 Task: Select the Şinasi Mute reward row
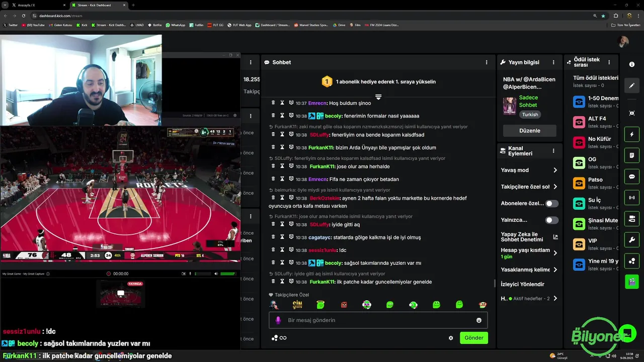coord(596,224)
